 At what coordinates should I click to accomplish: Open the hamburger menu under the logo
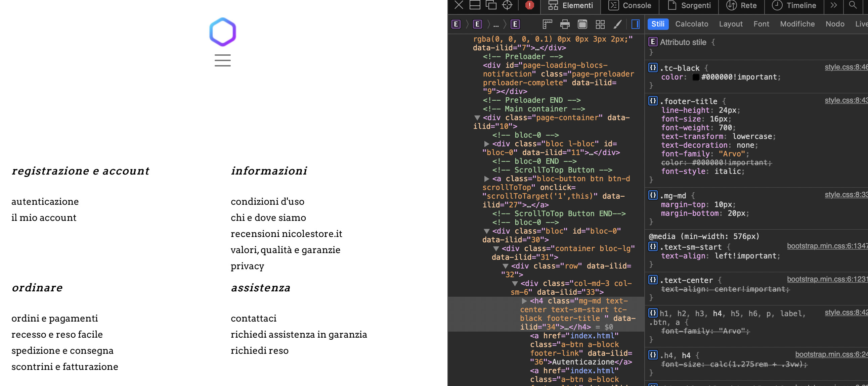click(222, 60)
